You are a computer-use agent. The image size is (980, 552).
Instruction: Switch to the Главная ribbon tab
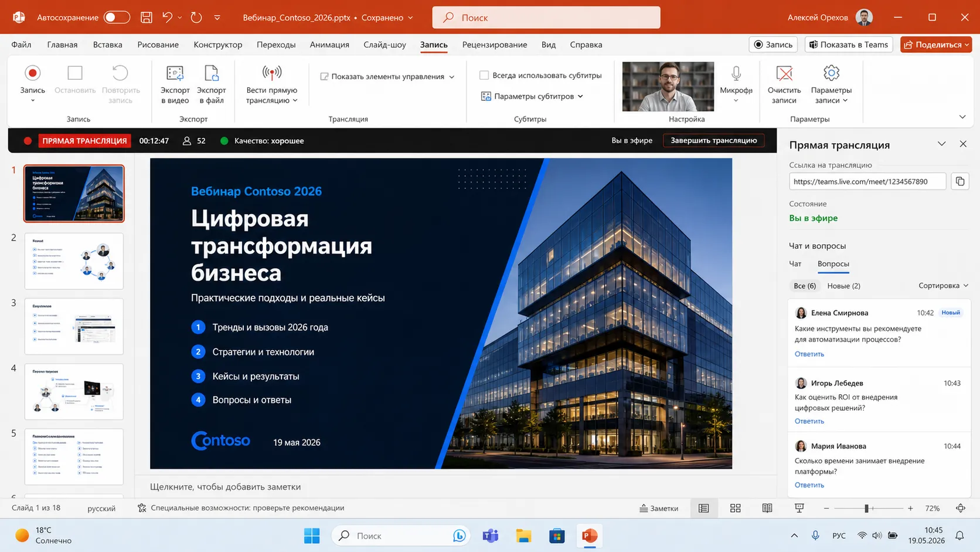62,45
